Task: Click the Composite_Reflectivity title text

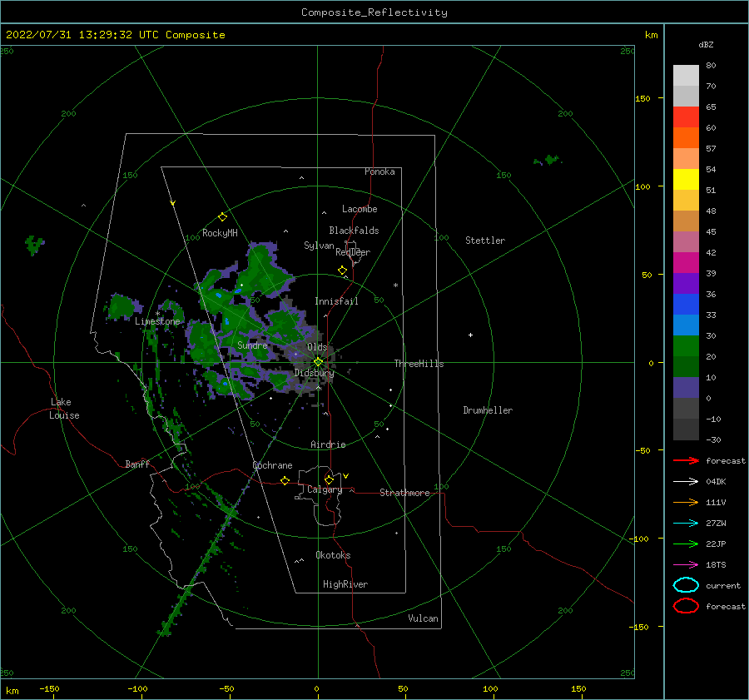Action: click(x=374, y=12)
